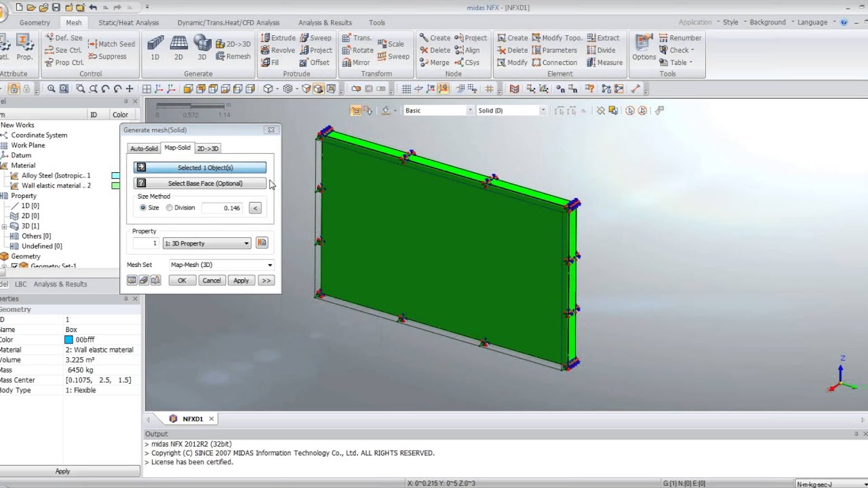The image size is (868, 488).
Task: Click the Mirror transform tool
Action: point(356,62)
